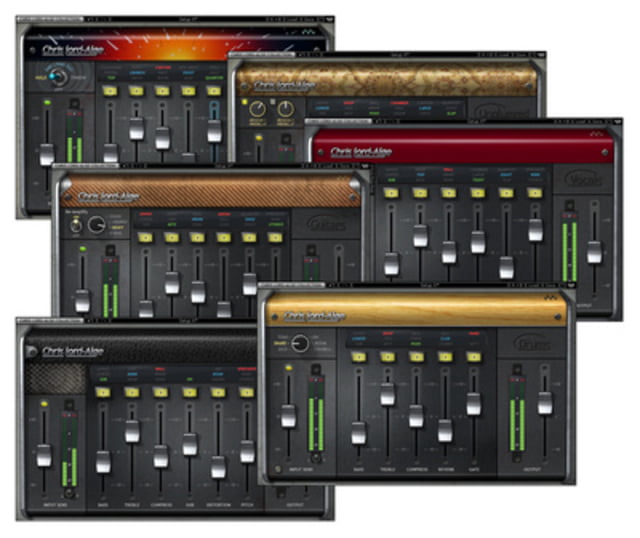Click the rotary selector knob in Drums plugin
The width and height of the screenshot is (640, 538).
tap(300, 344)
